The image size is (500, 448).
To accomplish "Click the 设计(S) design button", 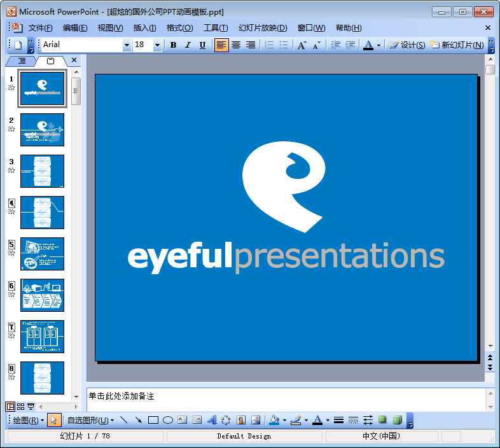I will point(407,45).
